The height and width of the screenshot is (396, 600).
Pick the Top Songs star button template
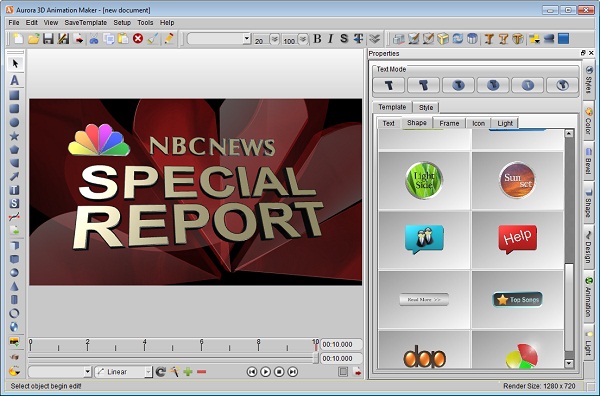pos(518,300)
